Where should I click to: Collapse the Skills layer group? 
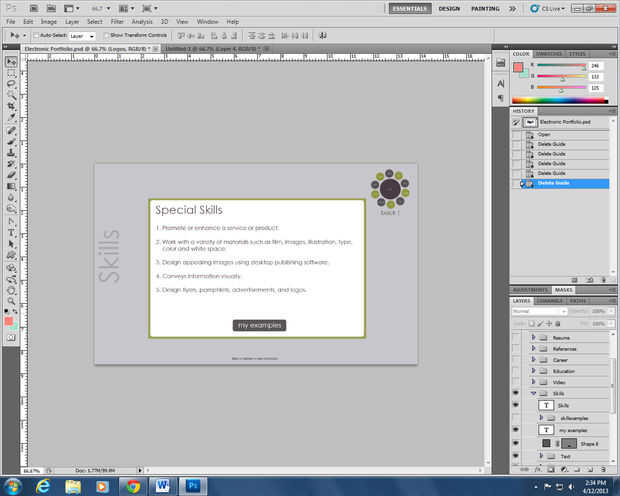coord(534,393)
